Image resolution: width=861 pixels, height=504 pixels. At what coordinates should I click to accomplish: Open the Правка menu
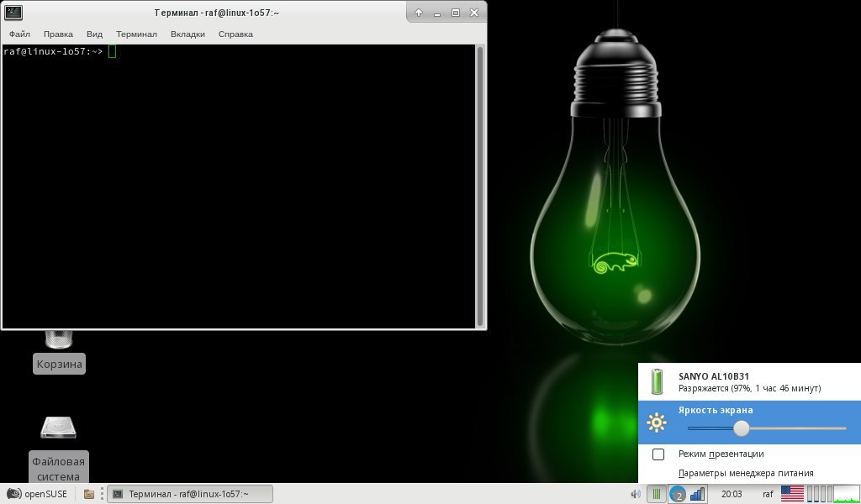coord(58,34)
